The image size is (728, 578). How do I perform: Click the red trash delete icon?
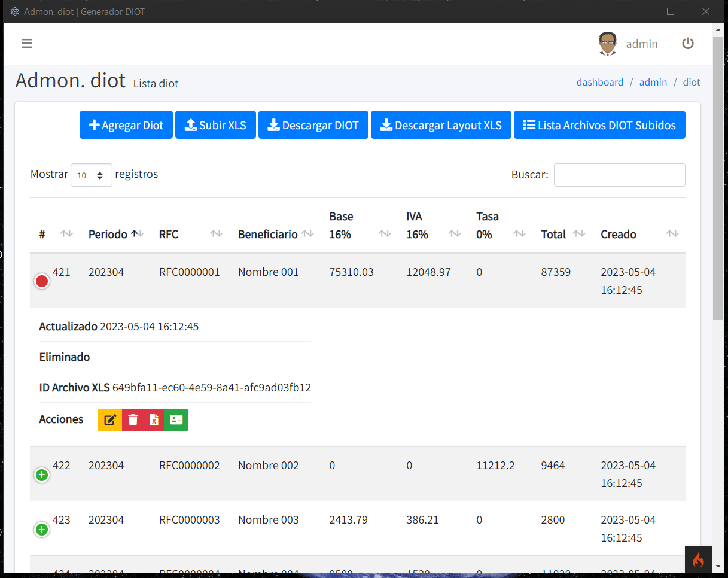pos(133,420)
